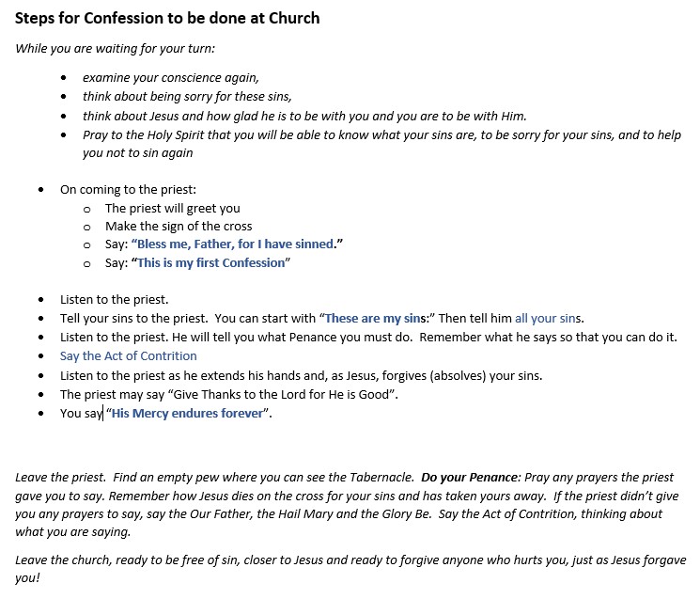The height and width of the screenshot is (599, 700).
Task: Click the blue text 'His Mercy endures forever'
Action: [188, 414]
